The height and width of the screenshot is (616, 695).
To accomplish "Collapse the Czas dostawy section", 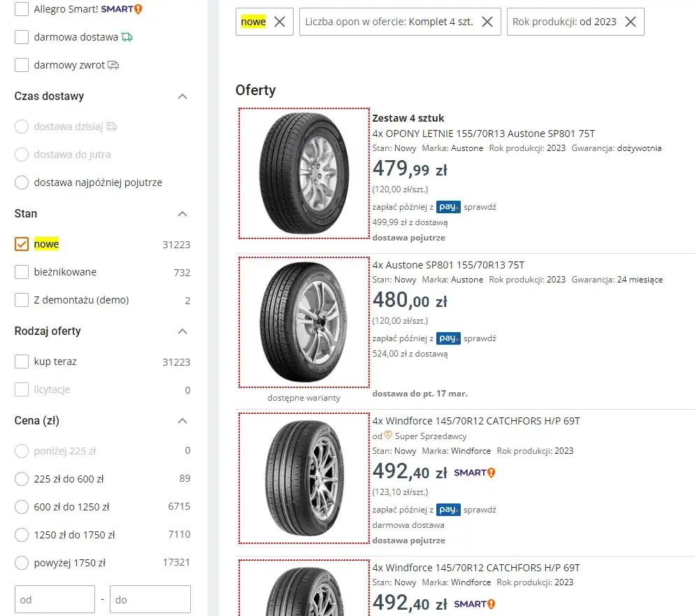I will [182, 96].
